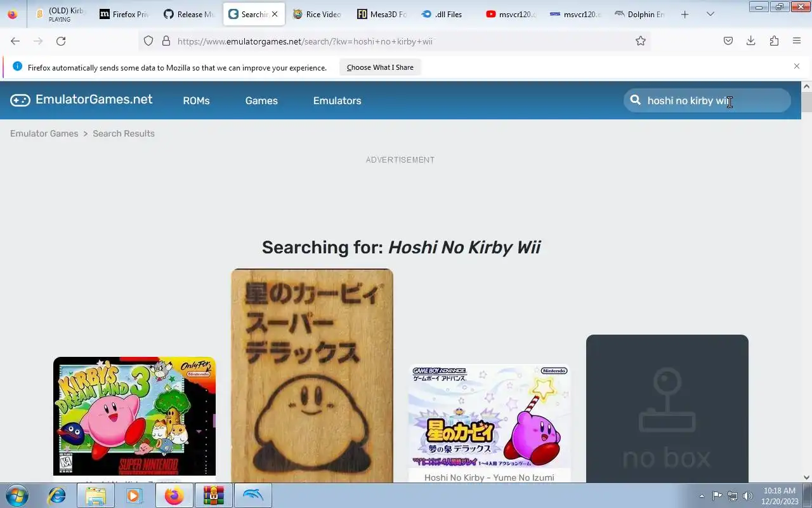Switch to the GitHub Release tab
812x508 pixels.
click(188, 14)
